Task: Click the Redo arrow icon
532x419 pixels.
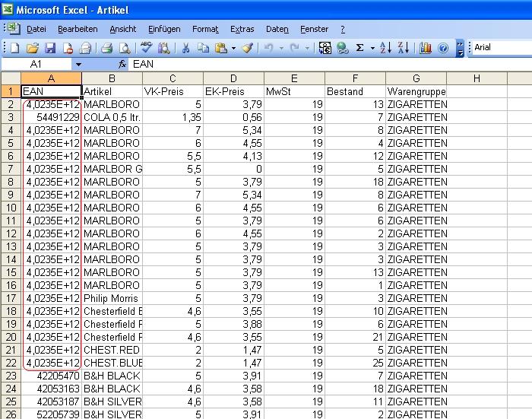Action: 294,48
